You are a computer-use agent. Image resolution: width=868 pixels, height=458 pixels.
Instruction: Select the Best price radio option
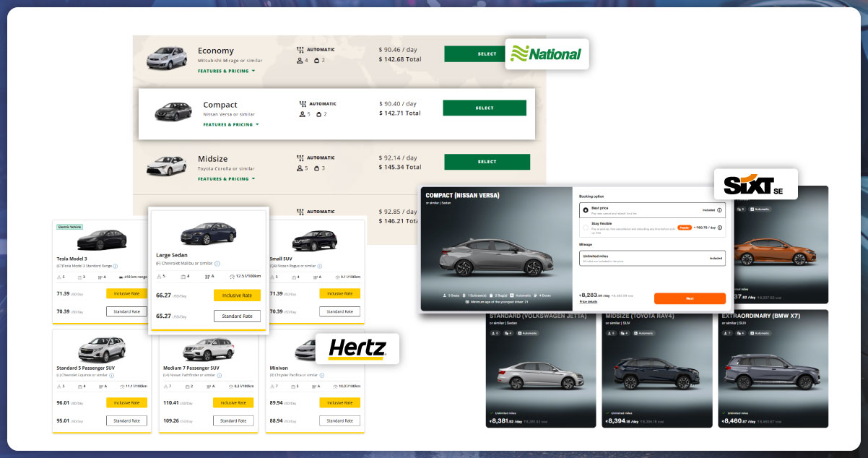(x=586, y=210)
